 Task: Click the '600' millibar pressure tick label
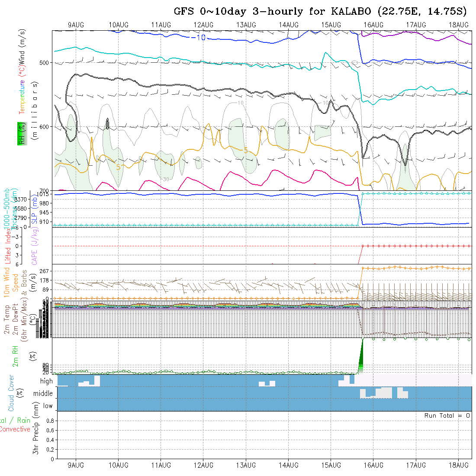click(x=44, y=127)
